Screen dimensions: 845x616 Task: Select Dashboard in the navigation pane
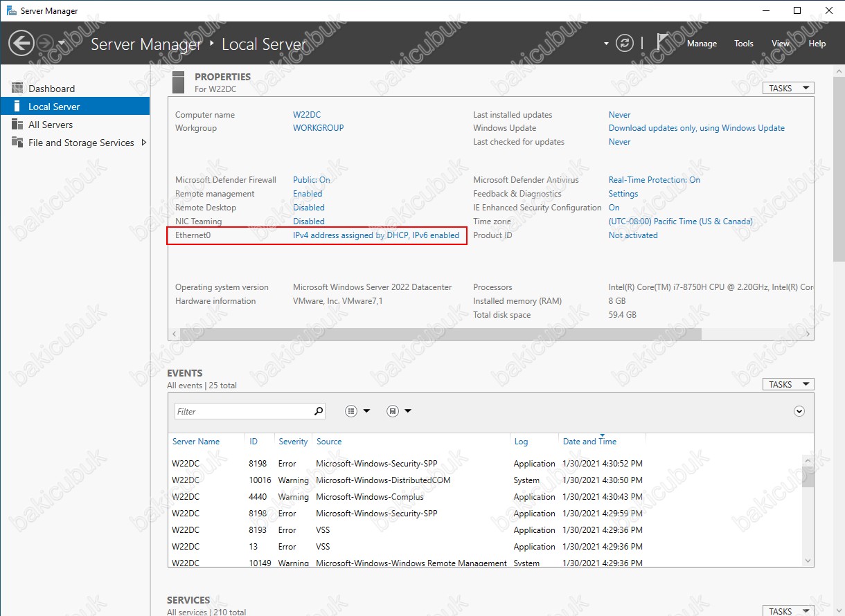click(75, 89)
